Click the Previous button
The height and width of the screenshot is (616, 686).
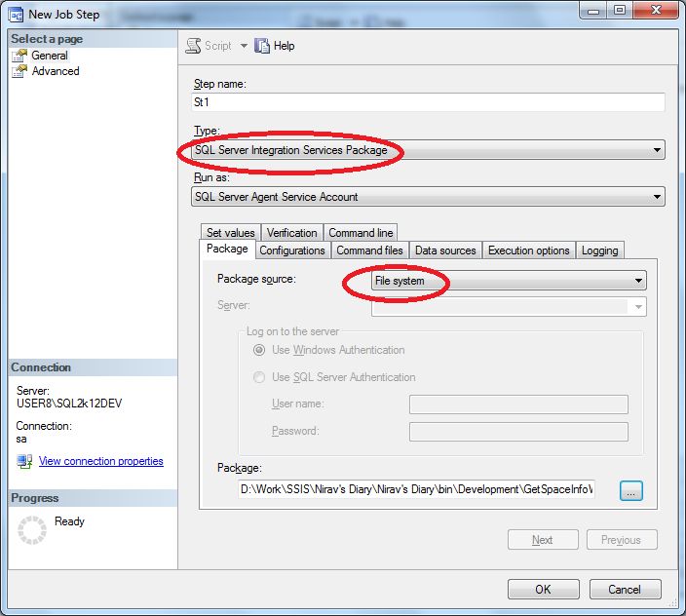(622, 540)
